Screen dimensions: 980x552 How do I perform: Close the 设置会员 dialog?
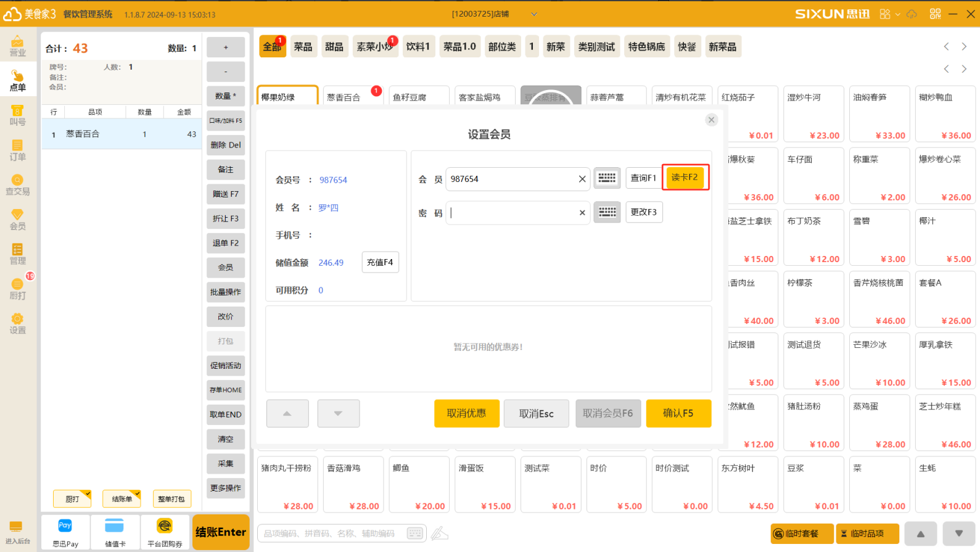pyautogui.click(x=711, y=120)
